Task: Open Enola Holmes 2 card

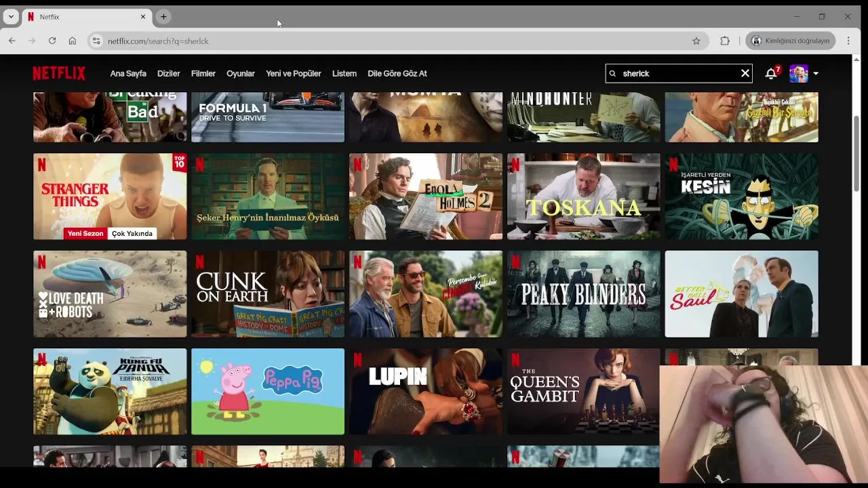Action: click(x=426, y=196)
